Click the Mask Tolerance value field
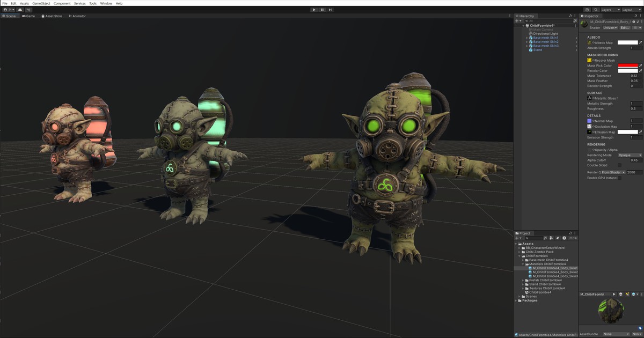644x338 pixels. [636, 76]
